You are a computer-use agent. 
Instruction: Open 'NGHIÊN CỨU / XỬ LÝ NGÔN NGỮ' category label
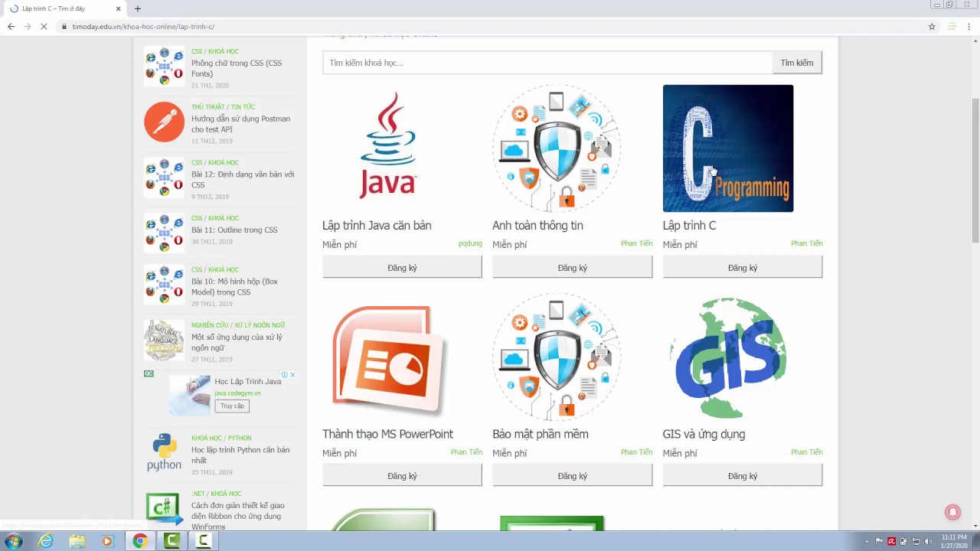[238, 325]
